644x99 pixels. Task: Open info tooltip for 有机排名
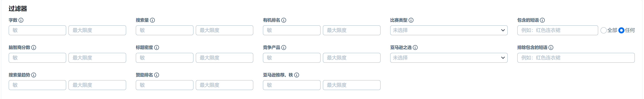coord(284,20)
